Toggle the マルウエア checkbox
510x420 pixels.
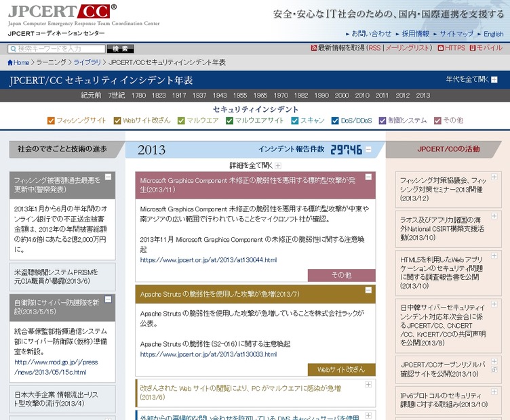[181, 121]
